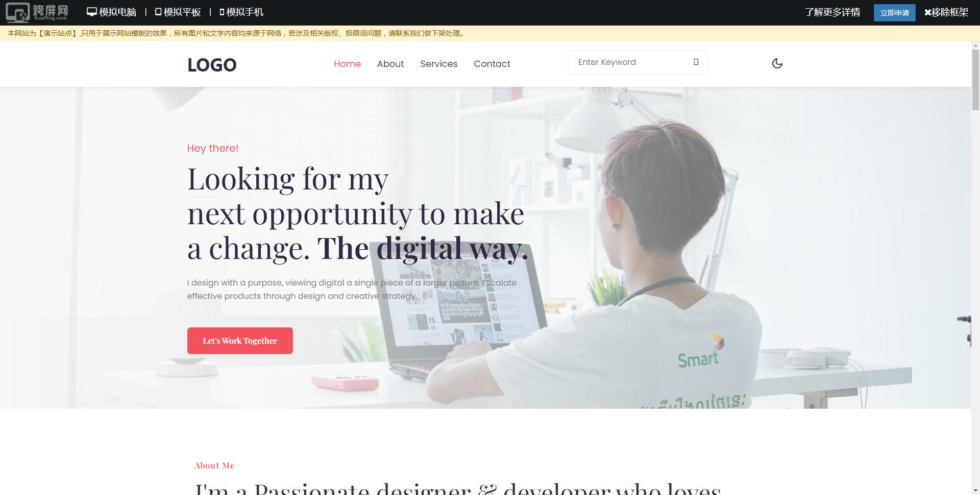Switch to phone simulation (模拟手机)
Screen dimensions: 980x495
tap(241, 12)
